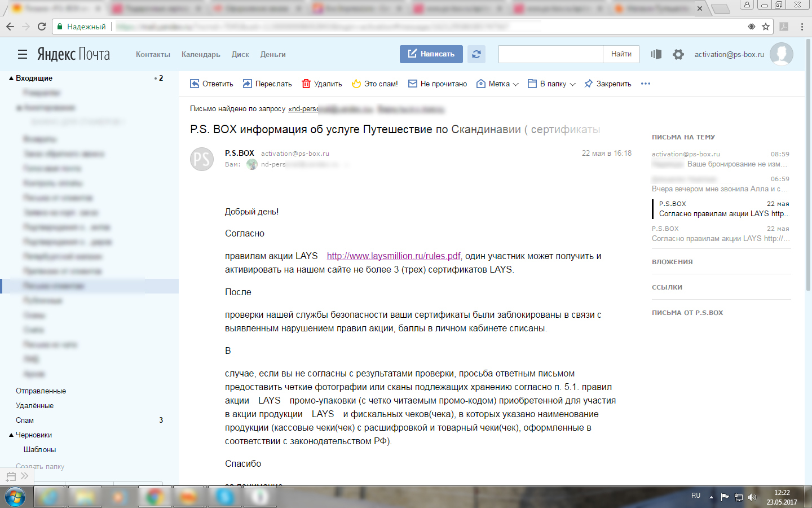Click the P.S.BOX sender avatar
Screen dimensions: 812x508
(x=202, y=159)
